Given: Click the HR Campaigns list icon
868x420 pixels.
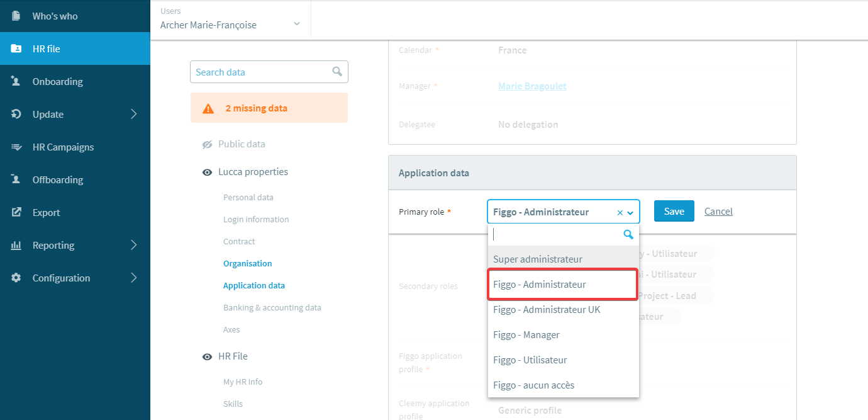Looking at the screenshot, I should (16, 147).
